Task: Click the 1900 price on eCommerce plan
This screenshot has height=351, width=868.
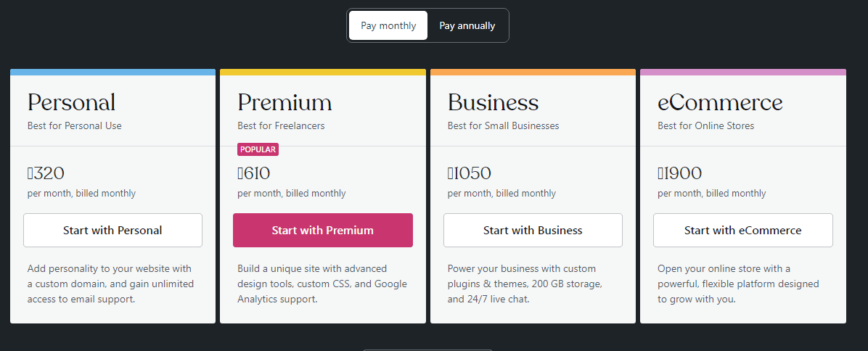Action: click(x=679, y=173)
